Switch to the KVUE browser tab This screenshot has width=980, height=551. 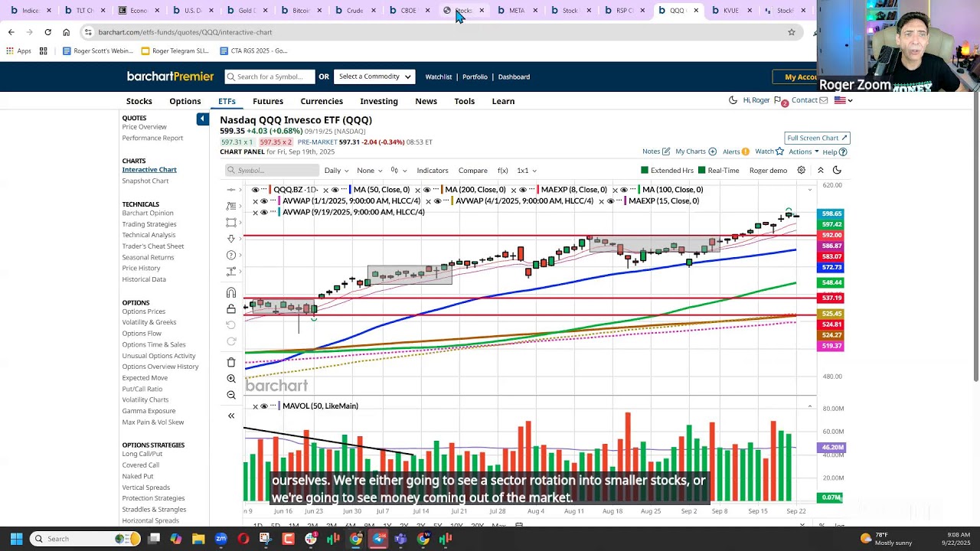731,11
